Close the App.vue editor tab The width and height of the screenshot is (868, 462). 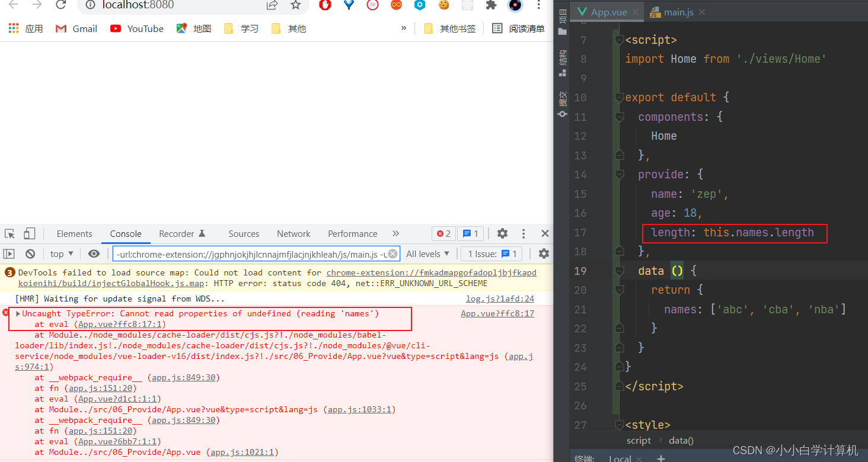pos(636,12)
